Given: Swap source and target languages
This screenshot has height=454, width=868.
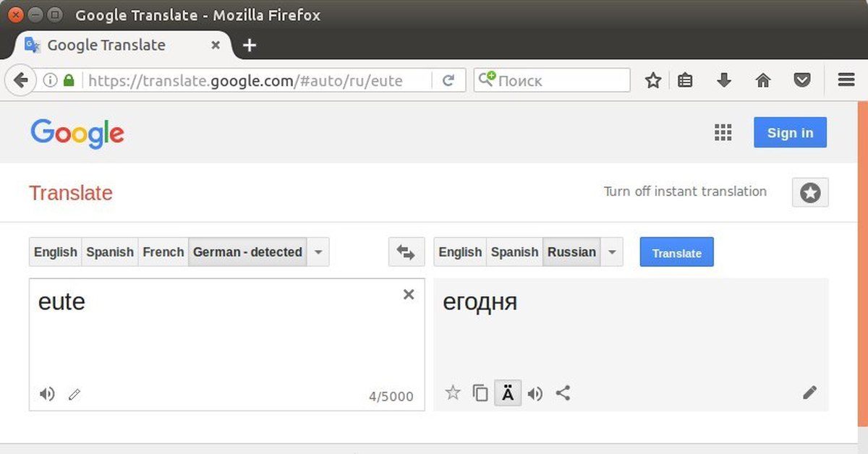Looking at the screenshot, I should point(406,252).
